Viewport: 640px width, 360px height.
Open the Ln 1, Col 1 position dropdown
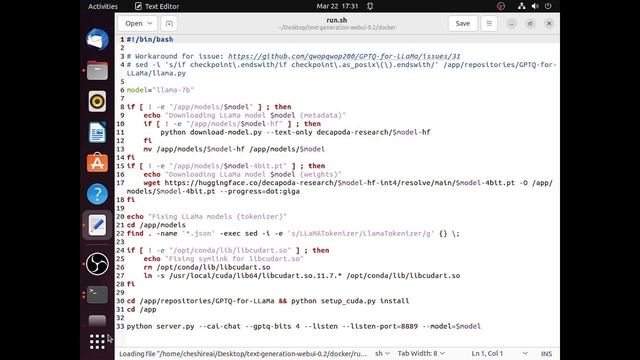tap(499, 353)
